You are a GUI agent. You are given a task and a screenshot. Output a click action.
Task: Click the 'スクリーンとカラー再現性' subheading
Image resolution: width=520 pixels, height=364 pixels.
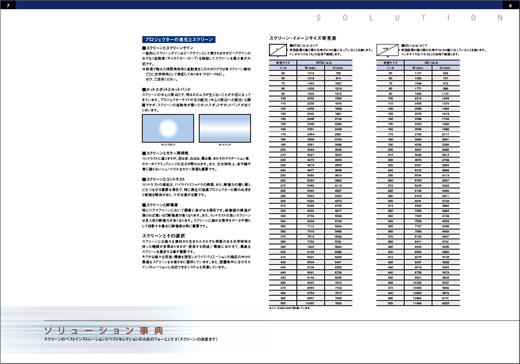165,153
